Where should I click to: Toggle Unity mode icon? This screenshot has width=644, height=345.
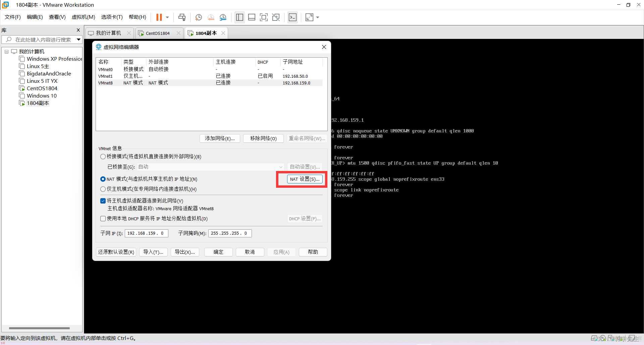coord(276,17)
